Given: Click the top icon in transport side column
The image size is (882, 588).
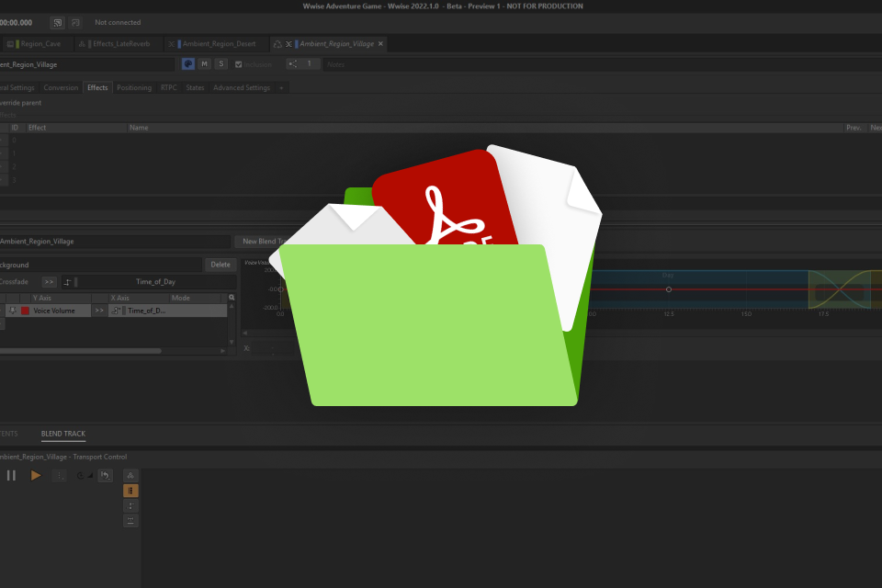Looking at the screenshot, I should [130, 476].
